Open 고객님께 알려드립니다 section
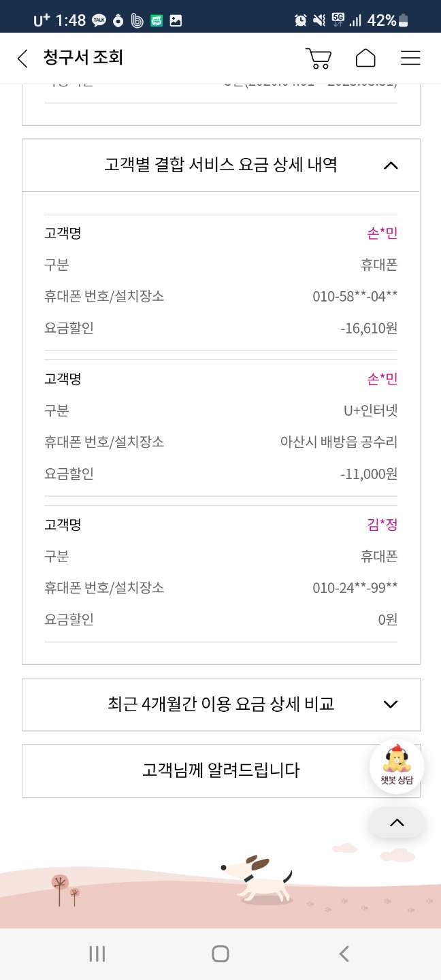The height and width of the screenshot is (980, 441). click(220, 770)
